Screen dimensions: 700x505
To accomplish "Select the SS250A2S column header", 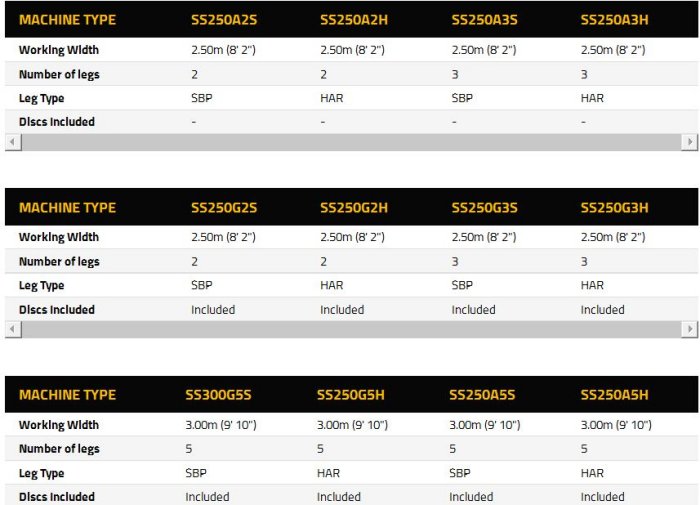I will [x=224, y=20].
